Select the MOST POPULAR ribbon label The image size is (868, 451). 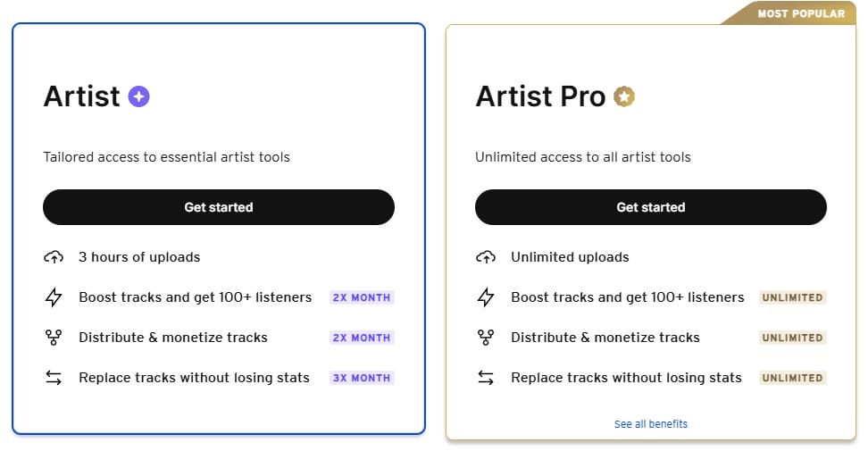pos(800,13)
